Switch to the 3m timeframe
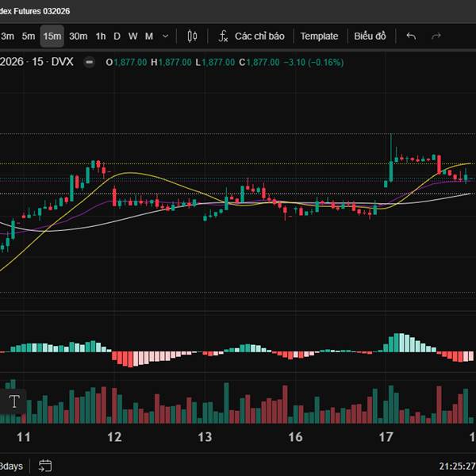The image size is (476, 476). (x=8, y=36)
